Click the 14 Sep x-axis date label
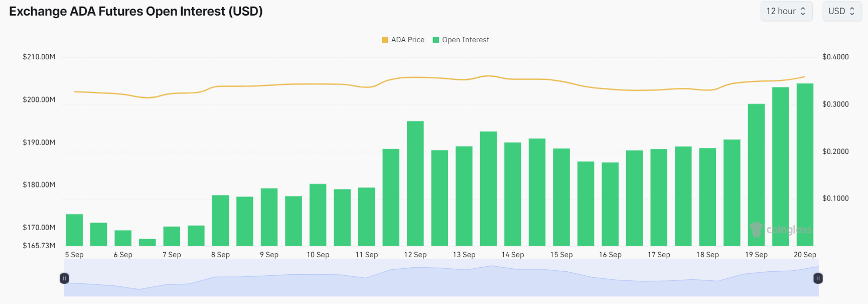868x304 pixels. (512, 255)
